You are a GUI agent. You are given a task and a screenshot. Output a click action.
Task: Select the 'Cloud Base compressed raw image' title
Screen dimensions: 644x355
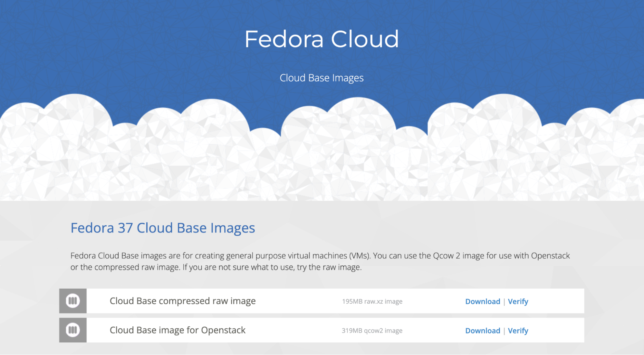[182, 301]
